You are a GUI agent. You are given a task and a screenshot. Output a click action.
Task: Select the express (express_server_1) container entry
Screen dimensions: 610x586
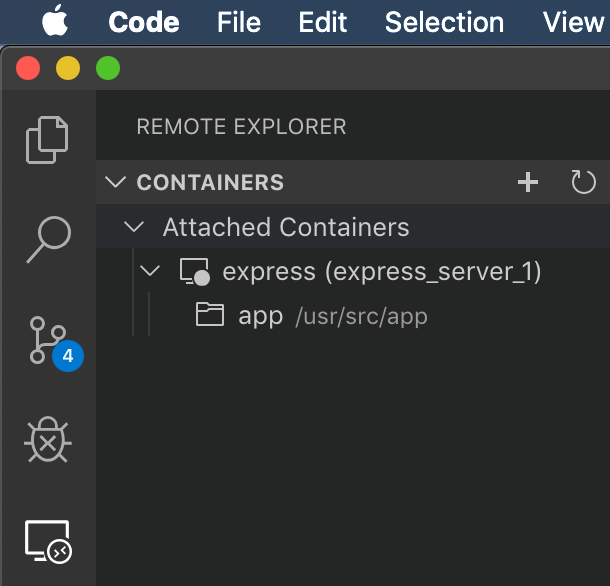381,271
